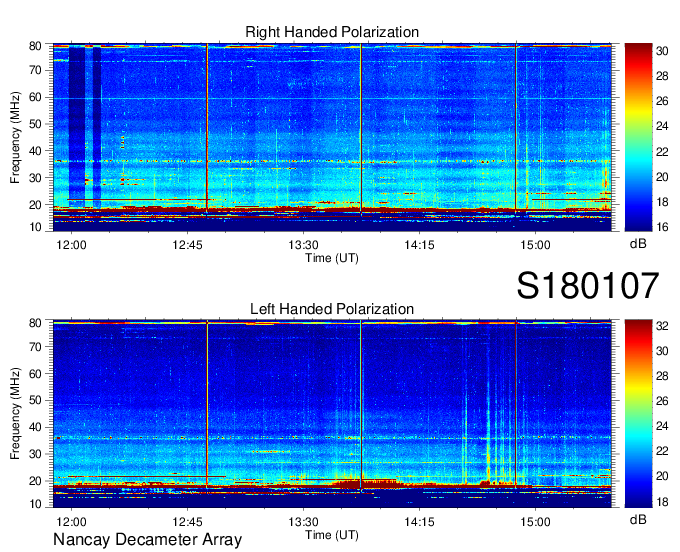Screen dimensions: 680x552
Task: Click the 50 MHz tick of left-handed plot
Action: [x=35, y=400]
